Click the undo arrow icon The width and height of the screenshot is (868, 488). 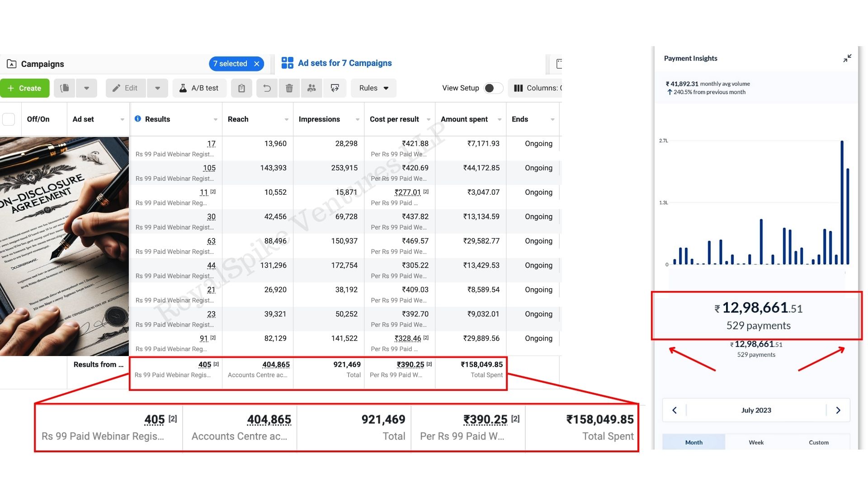pos(267,88)
